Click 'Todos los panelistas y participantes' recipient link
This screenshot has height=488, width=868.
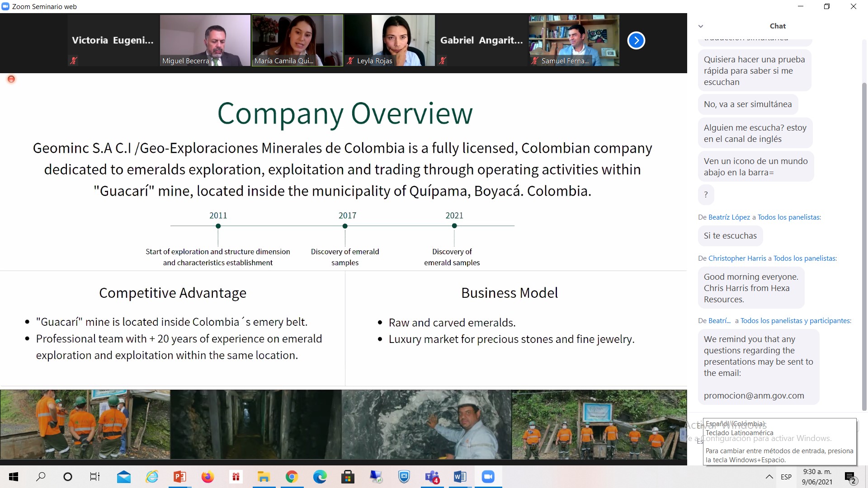pos(796,321)
